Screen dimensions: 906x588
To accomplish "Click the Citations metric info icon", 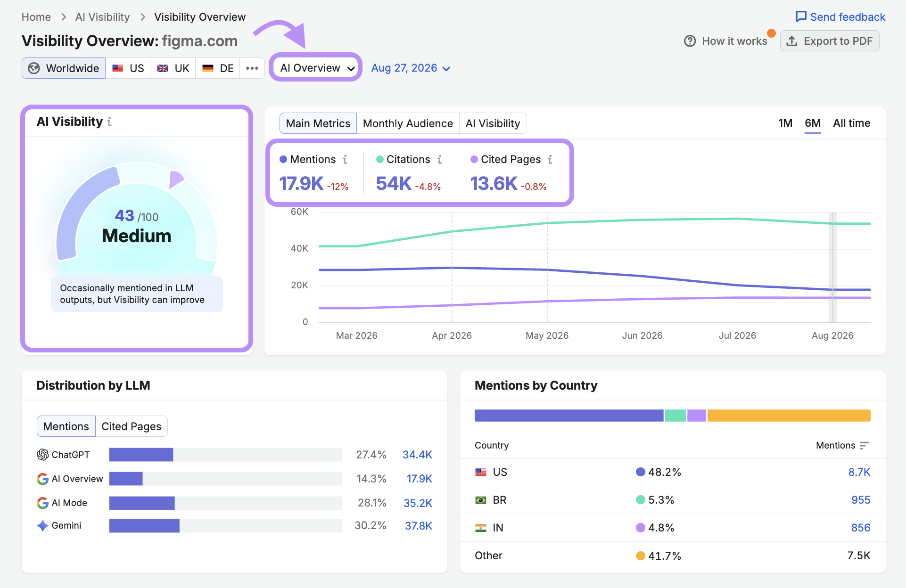I will point(440,159).
